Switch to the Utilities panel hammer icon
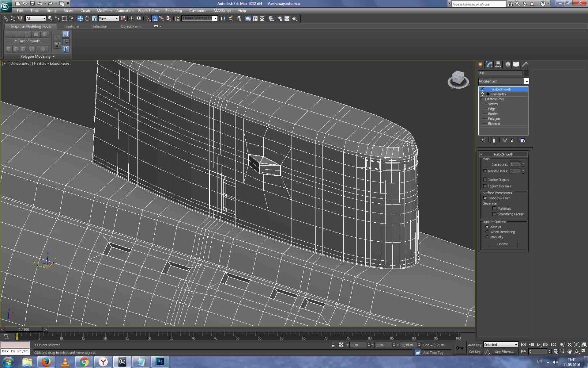This screenshot has height=368, width=588. coord(525,64)
